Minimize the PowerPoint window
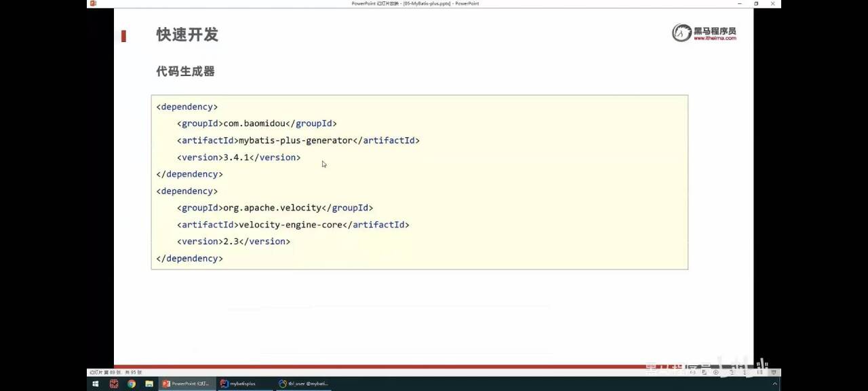Image resolution: width=868 pixels, height=391 pixels. tap(741, 3)
